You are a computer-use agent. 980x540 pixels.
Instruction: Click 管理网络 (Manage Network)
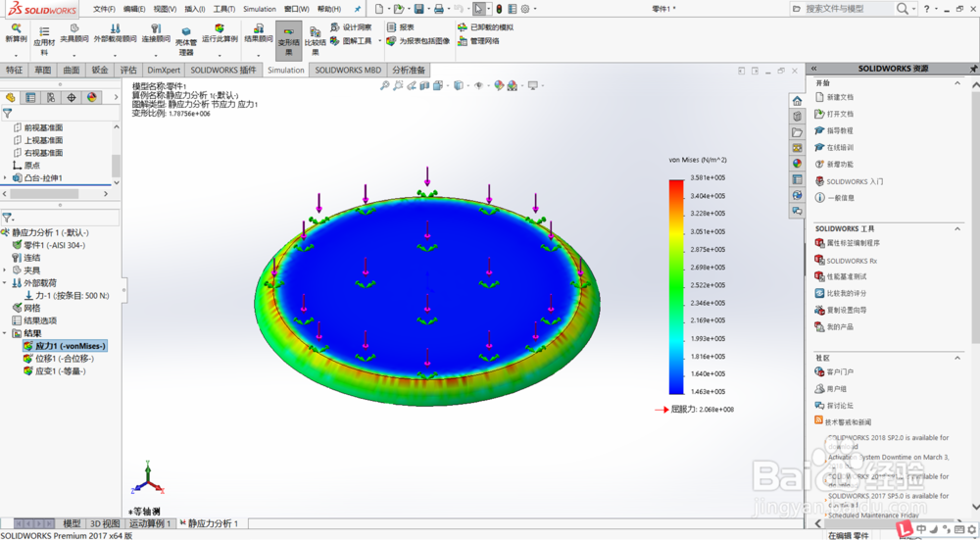[x=478, y=41]
